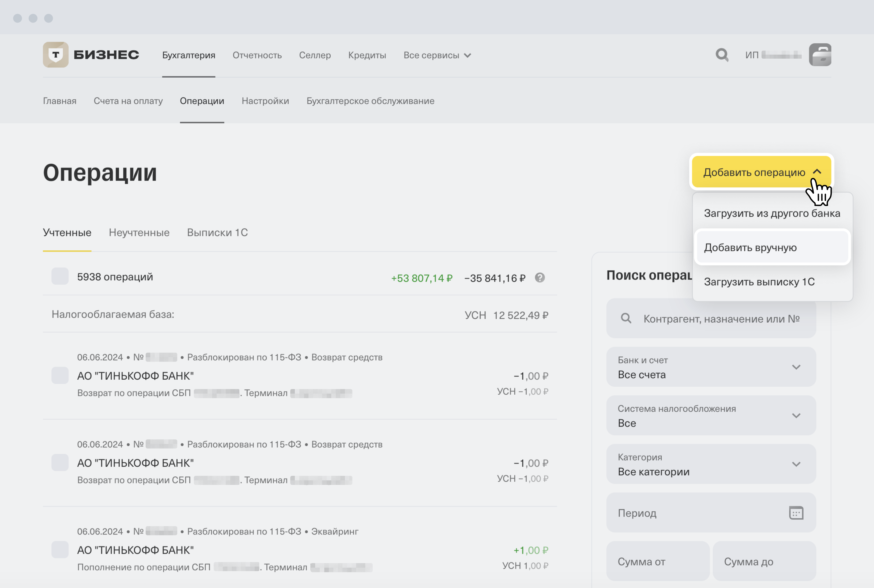Click the T-Business shield logo
Image resolution: width=874 pixels, height=588 pixels.
[55, 55]
